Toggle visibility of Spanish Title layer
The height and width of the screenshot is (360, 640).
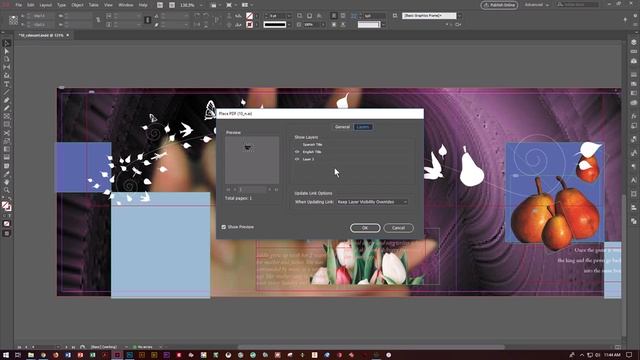click(x=297, y=144)
